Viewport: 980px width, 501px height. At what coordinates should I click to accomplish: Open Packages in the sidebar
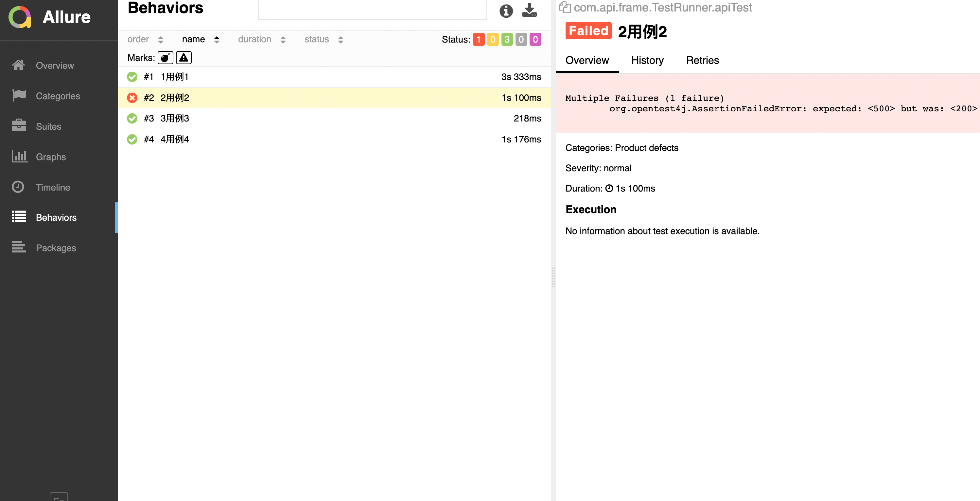coord(56,248)
